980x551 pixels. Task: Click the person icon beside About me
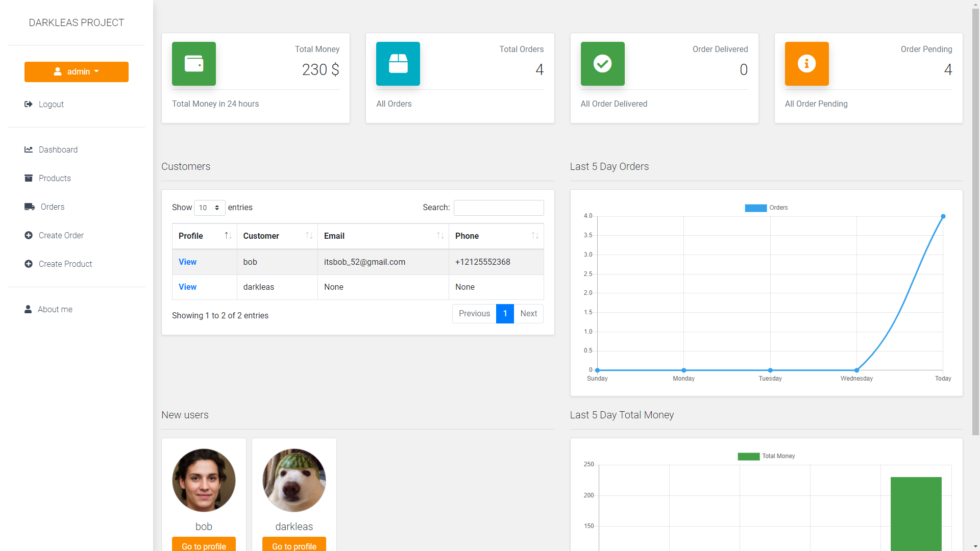(x=28, y=309)
